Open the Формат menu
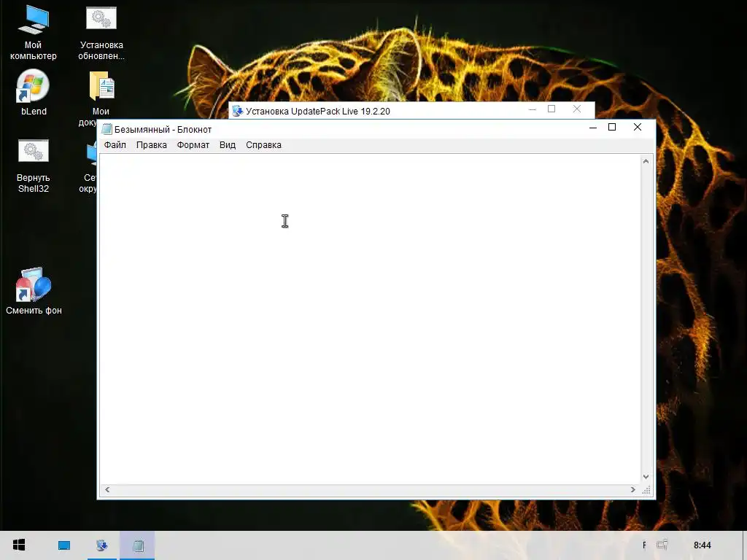 (193, 145)
